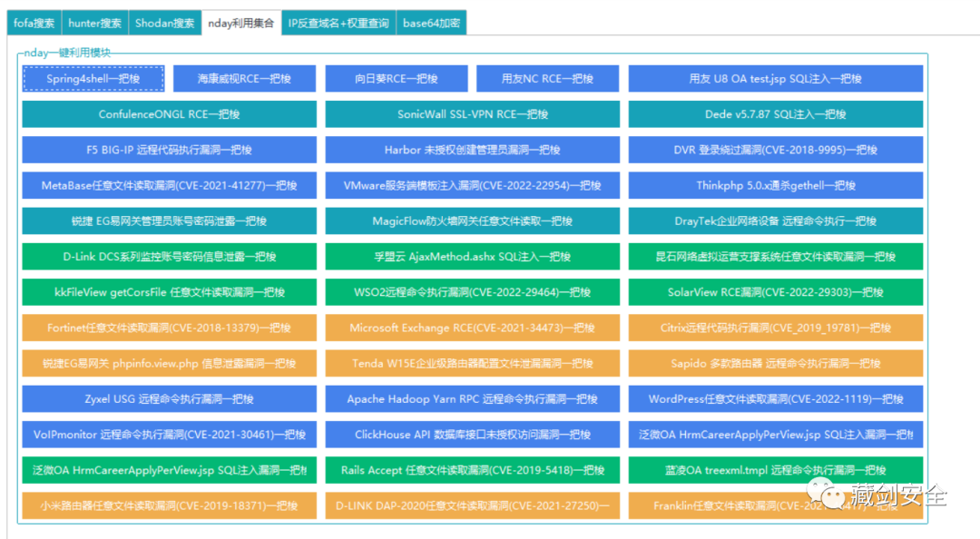
Task: Run MetaBase任意文件读取漏洞 CVE-2021-41277 button
Action: point(170,186)
